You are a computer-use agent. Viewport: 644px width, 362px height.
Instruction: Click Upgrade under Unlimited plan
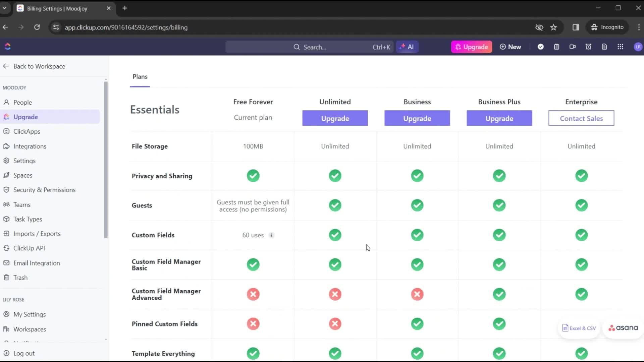(335, 118)
